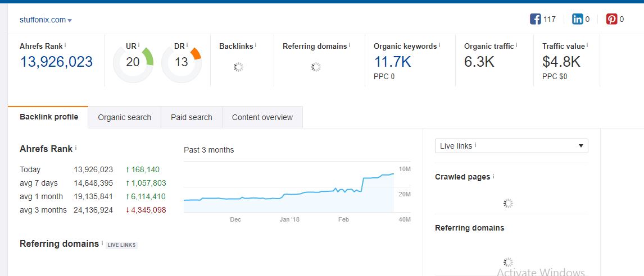Screen dimensions: 644x276
Task: Show info tooltip next to top Ahrefs Rank label
Action: (65, 45)
